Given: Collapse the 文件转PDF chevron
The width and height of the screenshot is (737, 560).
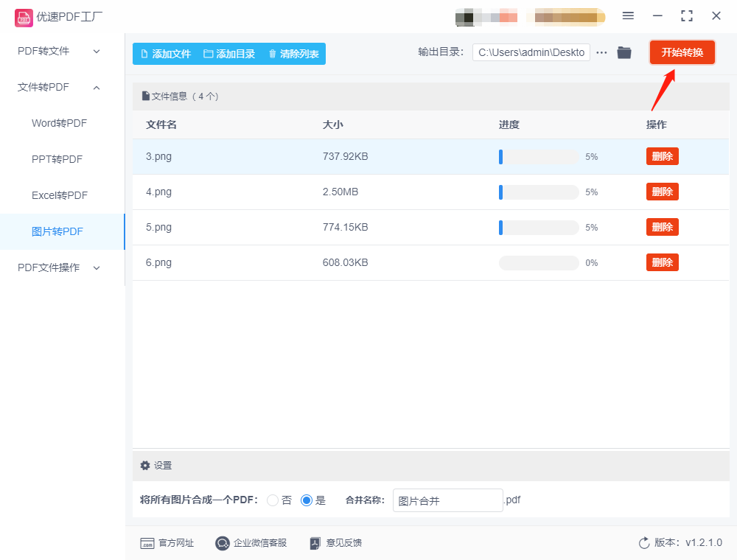Looking at the screenshot, I should tap(97, 88).
